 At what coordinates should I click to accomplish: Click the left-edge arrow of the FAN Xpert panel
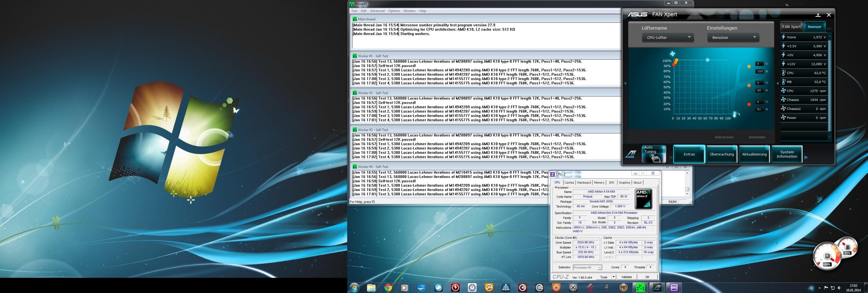point(625,83)
